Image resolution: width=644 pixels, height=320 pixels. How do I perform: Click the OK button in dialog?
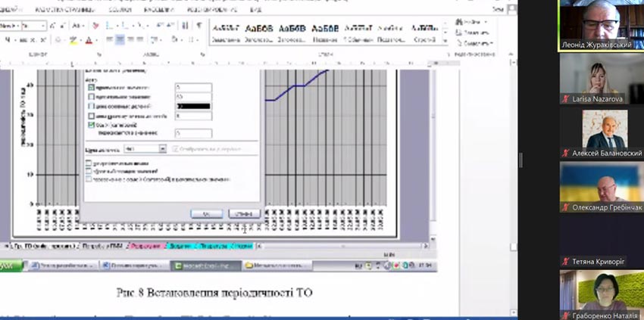pos(207,214)
